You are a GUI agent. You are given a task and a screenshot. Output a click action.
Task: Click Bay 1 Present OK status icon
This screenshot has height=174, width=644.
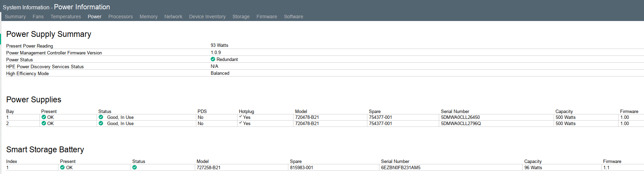click(x=44, y=117)
